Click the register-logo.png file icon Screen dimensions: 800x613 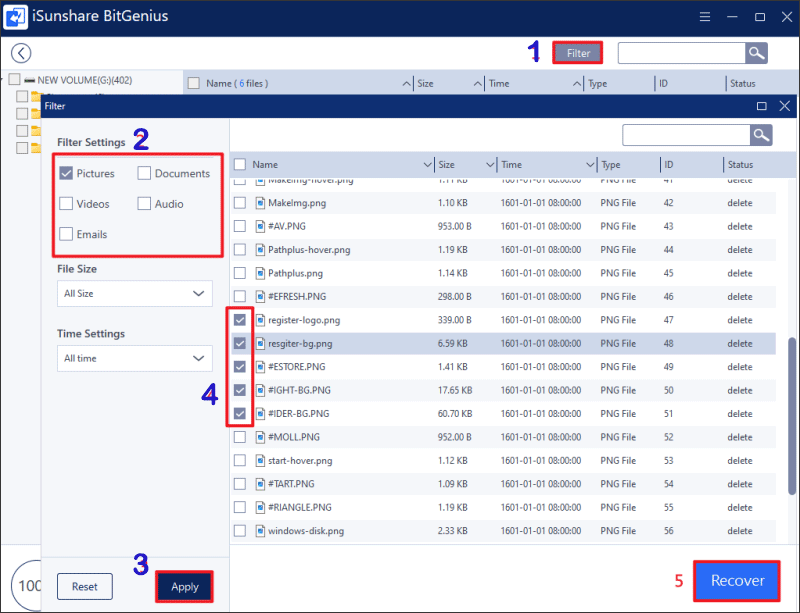(259, 320)
